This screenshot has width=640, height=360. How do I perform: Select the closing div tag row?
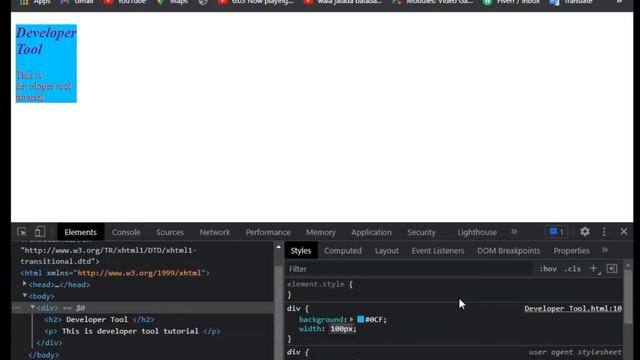pos(49,343)
